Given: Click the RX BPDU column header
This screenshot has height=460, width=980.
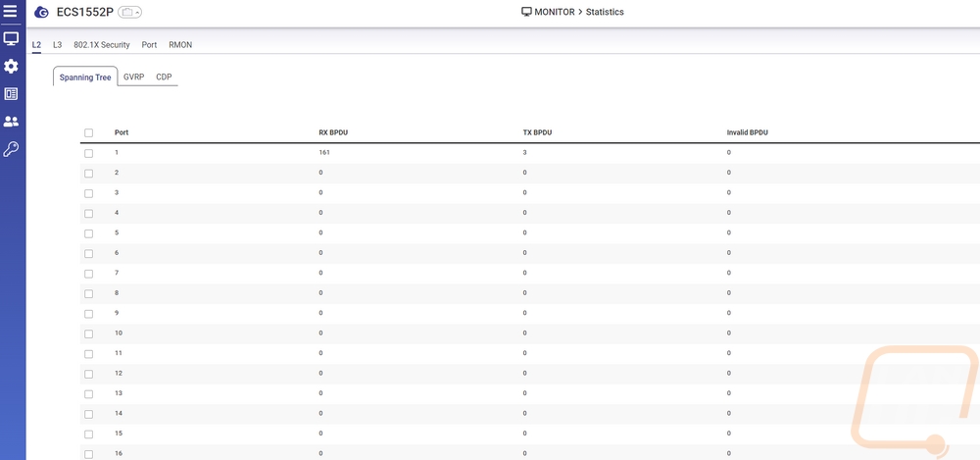Looking at the screenshot, I should tap(333, 132).
